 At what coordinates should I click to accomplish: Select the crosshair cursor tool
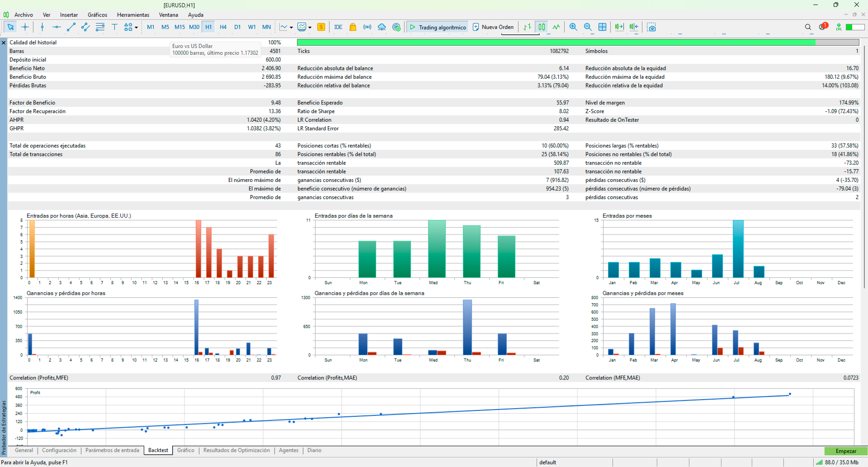25,27
